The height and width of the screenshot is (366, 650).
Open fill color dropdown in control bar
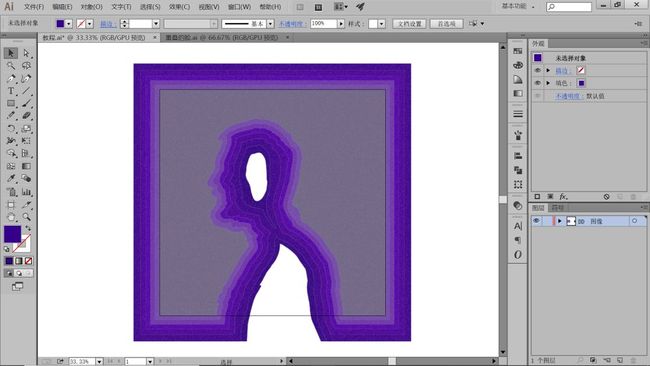(x=69, y=24)
